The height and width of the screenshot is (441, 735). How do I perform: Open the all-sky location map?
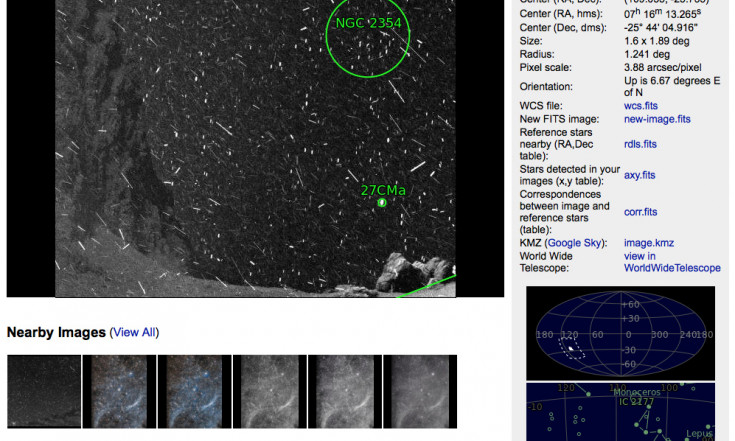621,333
